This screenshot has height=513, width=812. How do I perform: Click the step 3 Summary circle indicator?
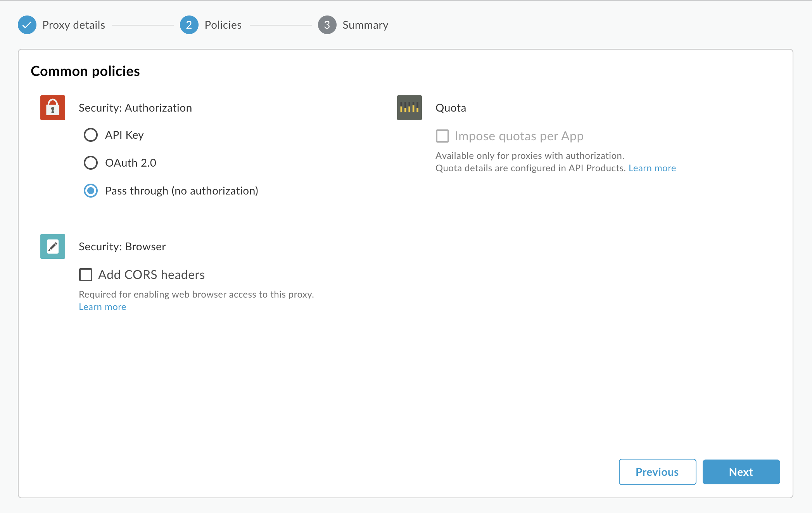point(328,24)
